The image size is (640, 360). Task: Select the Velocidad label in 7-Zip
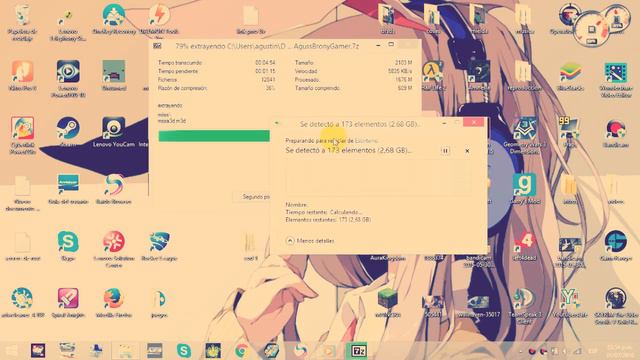(306, 71)
